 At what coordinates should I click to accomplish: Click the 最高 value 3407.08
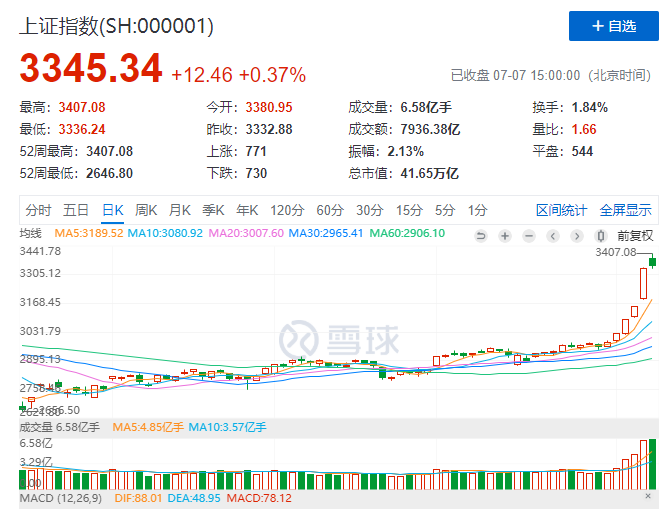82,107
